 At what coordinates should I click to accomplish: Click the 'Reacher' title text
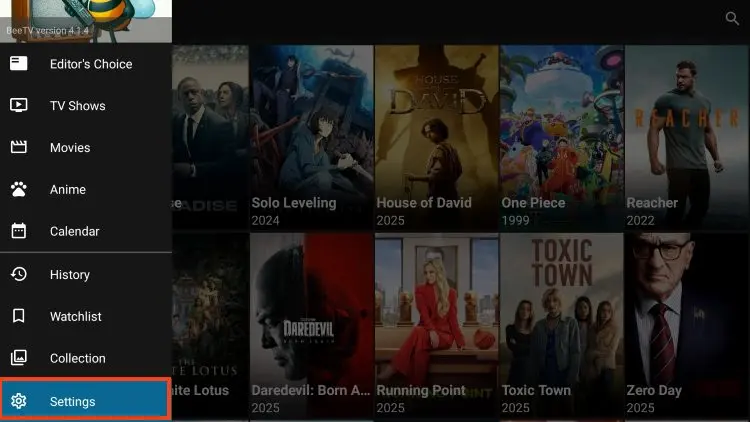tap(652, 203)
